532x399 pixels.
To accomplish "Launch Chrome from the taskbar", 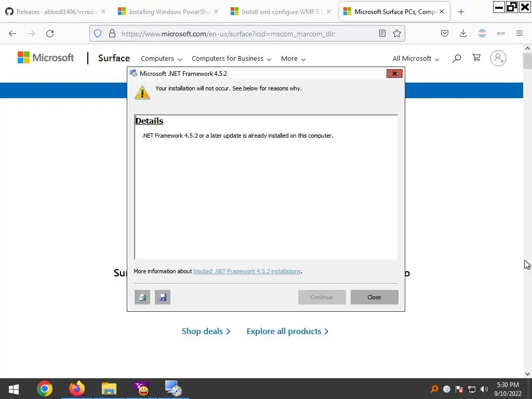I will (x=45, y=389).
